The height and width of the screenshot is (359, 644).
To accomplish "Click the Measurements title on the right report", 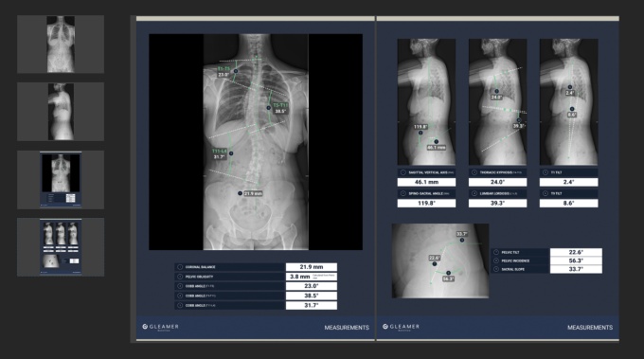I will (590, 328).
